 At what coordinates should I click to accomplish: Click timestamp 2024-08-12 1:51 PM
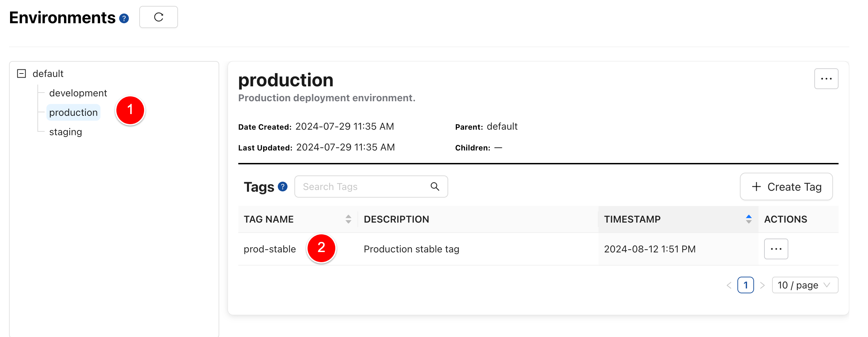pyautogui.click(x=650, y=249)
